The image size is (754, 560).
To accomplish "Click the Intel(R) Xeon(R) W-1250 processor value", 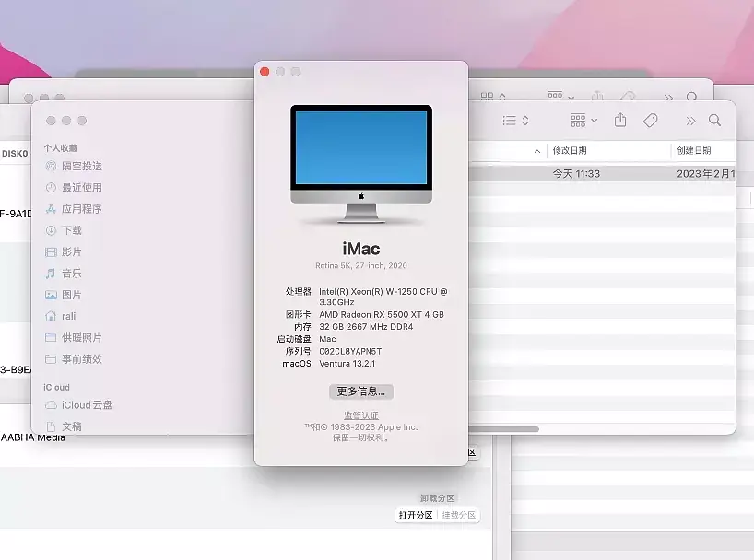I will [383, 297].
